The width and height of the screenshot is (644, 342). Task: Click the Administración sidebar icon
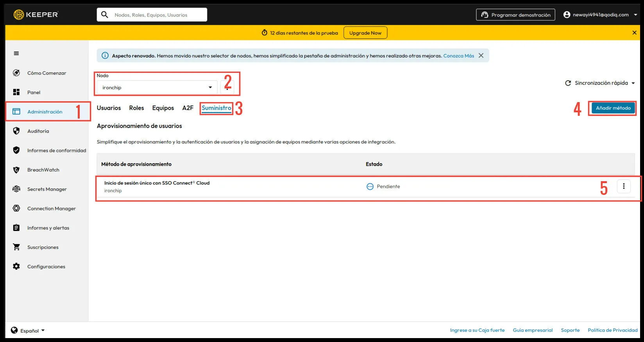(x=16, y=112)
